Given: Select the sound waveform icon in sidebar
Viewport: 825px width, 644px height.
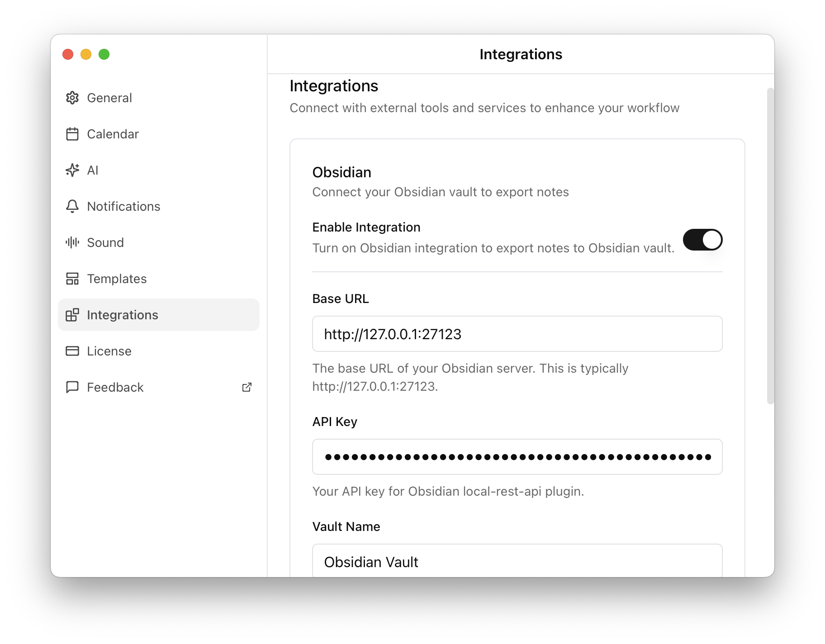Looking at the screenshot, I should click(73, 242).
